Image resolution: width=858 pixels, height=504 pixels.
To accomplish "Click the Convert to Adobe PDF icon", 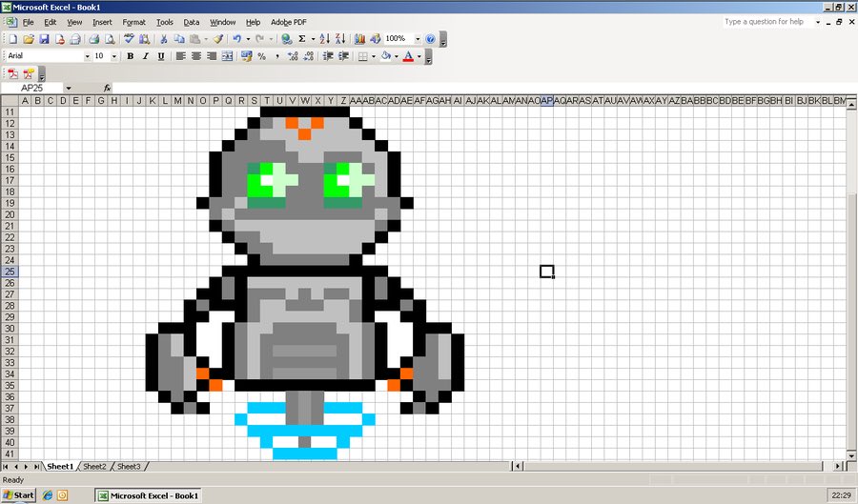I will [x=13, y=73].
